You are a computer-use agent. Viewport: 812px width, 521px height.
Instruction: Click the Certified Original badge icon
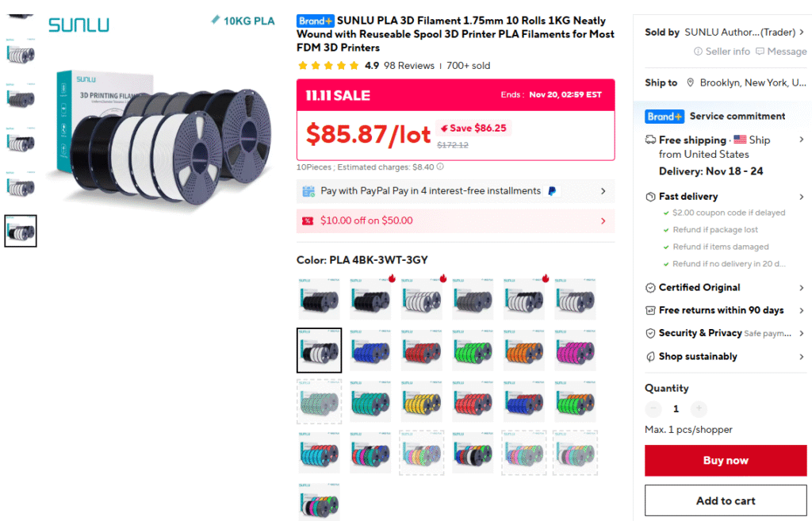pos(650,288)
